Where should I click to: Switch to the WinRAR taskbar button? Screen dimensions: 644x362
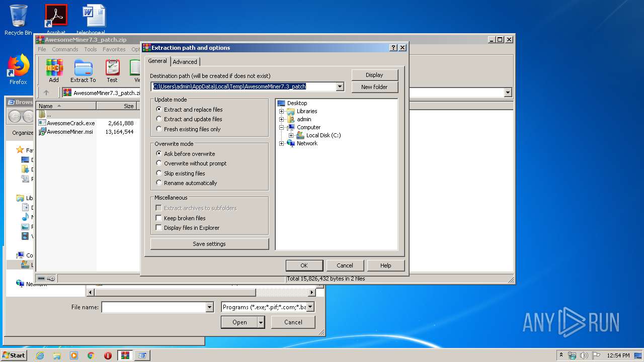[x=125, y=355]
